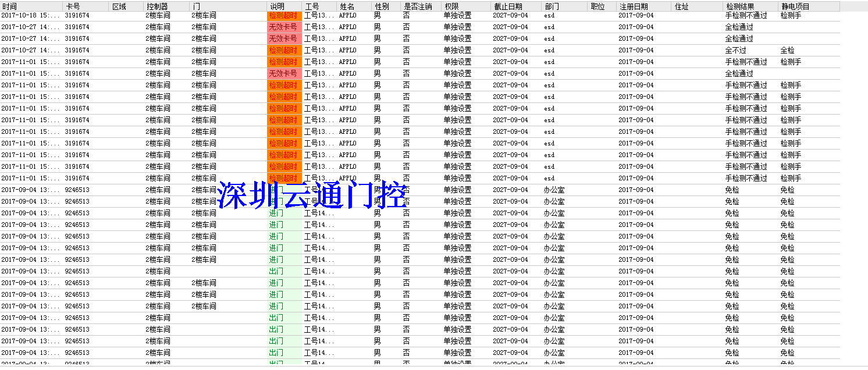Sort by 注册日期 column header

pyautogui.click(x=643, y=6)
